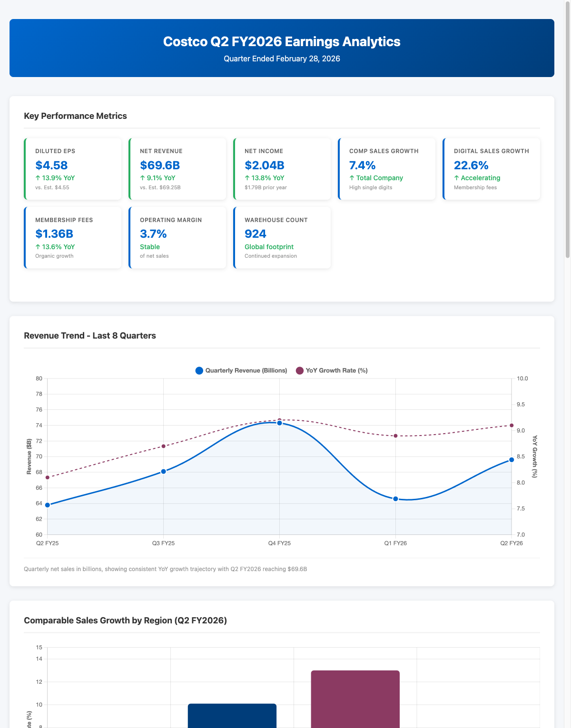Click '↑ 9.1% YoY' under Net Revenue

(x=158, y=178)
